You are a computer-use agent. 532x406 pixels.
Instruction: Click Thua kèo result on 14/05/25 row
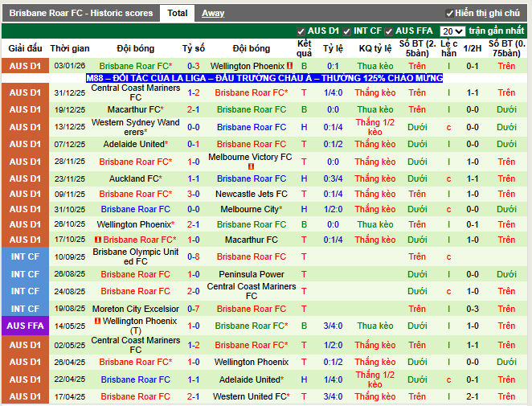tap(375, 326)
